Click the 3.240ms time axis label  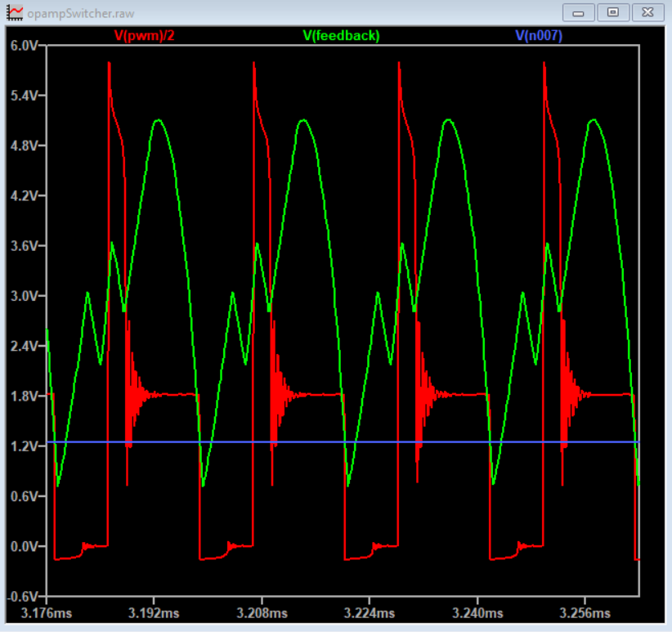click(477, 613)
